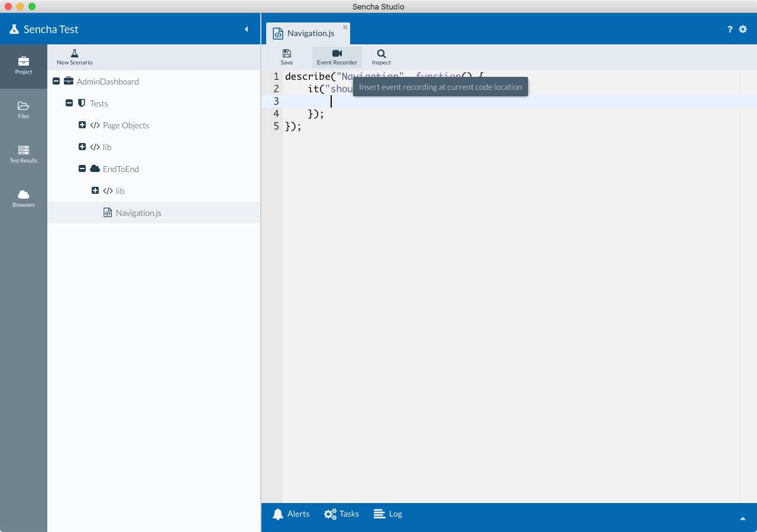Collapse the EndToEnd tree node
The width and height of the screenshot is (757, 532).
click(x=82, y=169)
